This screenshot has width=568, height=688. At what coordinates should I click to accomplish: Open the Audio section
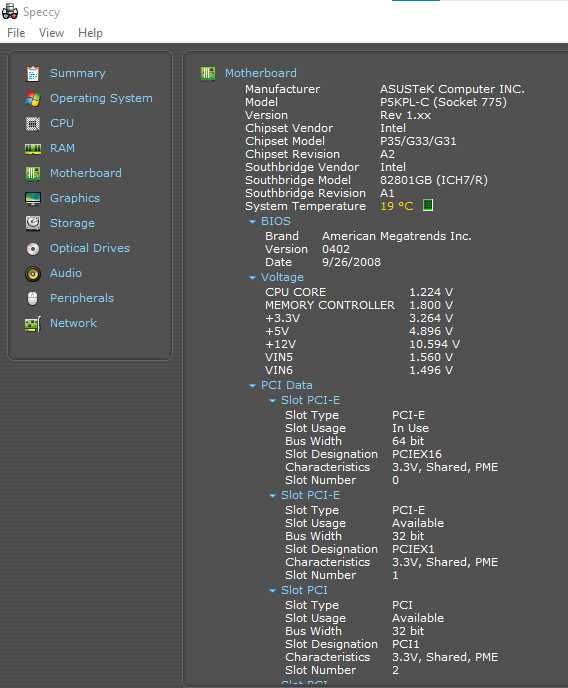click(x=66, y=273)
